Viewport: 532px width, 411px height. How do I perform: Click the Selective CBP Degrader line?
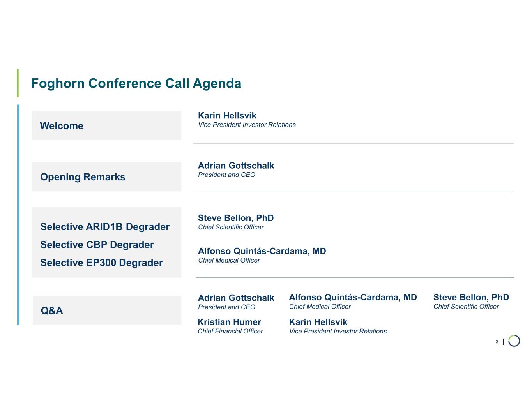[97, 245]
